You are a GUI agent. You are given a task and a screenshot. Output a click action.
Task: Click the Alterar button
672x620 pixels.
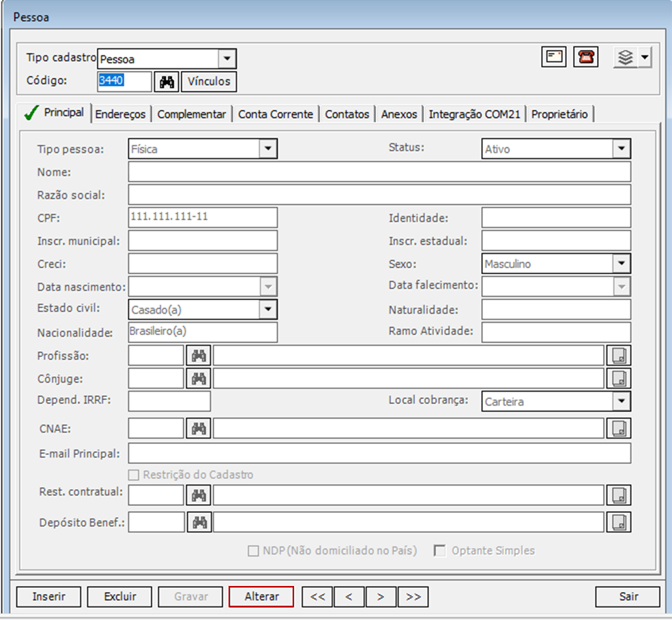pyautogui.click(x=261, y=597)
